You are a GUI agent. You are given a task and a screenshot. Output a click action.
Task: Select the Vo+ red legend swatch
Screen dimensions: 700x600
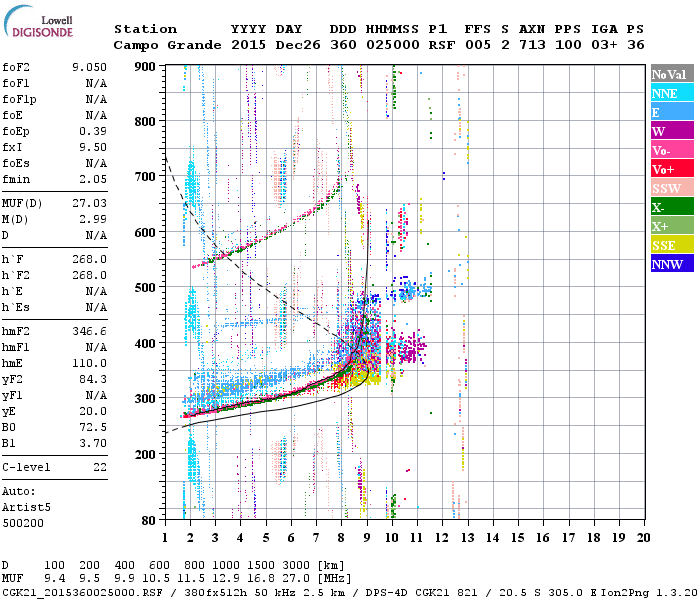(672, 169)
